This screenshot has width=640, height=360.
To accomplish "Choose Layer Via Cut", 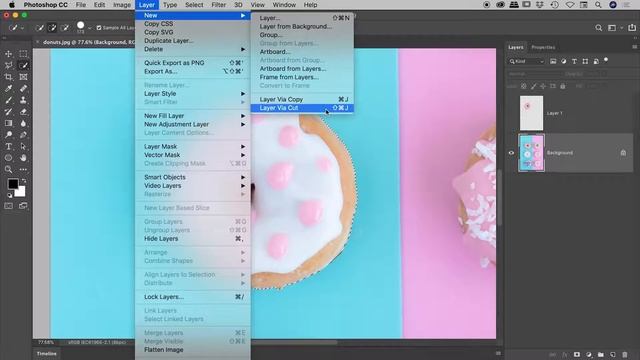I will [x=302, y=108].
